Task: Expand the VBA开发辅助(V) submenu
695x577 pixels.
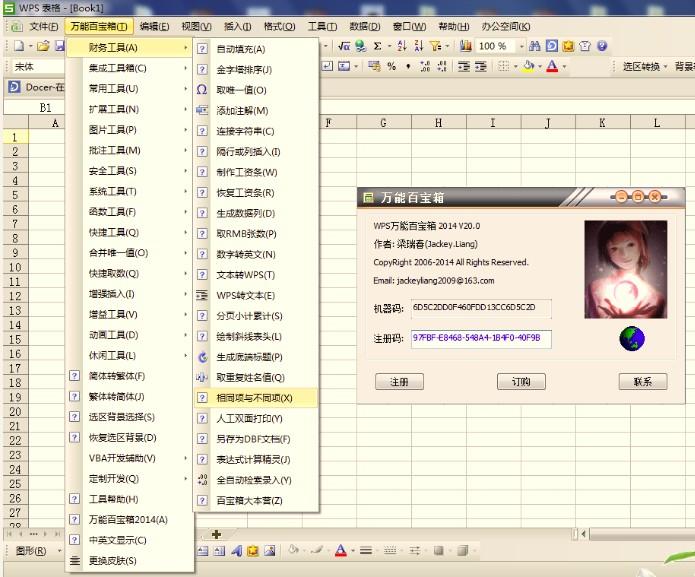Action: click(x=130, y=458)
